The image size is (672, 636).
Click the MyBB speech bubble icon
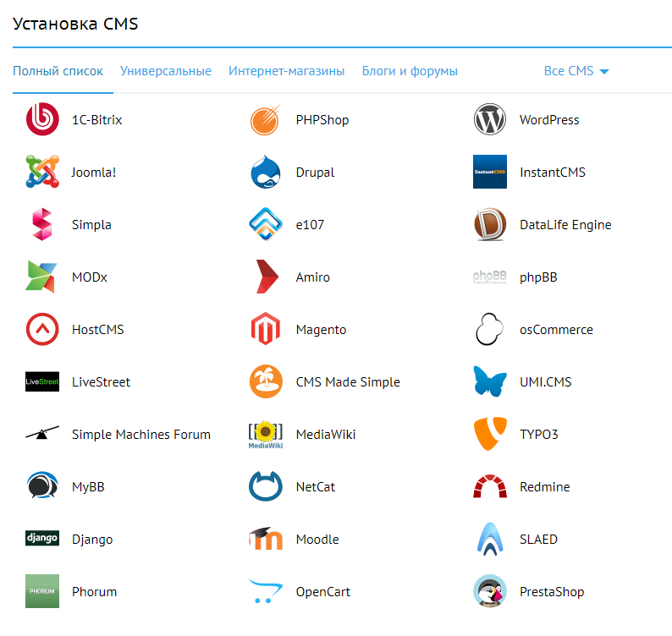42,485
